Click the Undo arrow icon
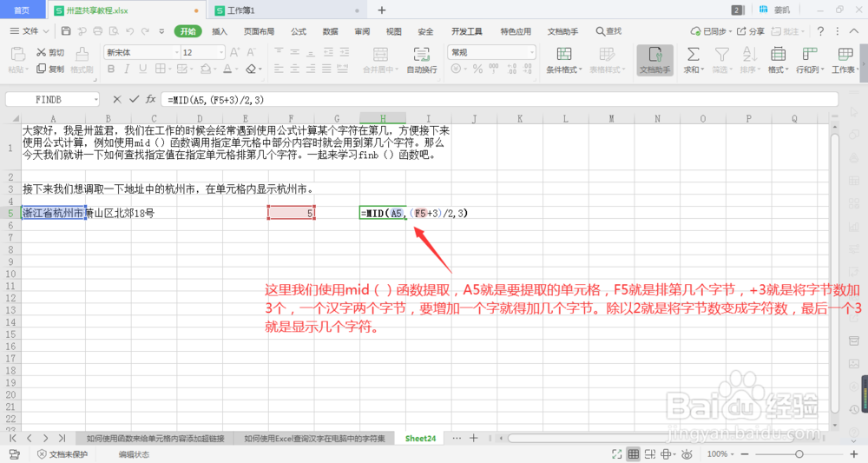868x463 pixels. tap(129, 31)
